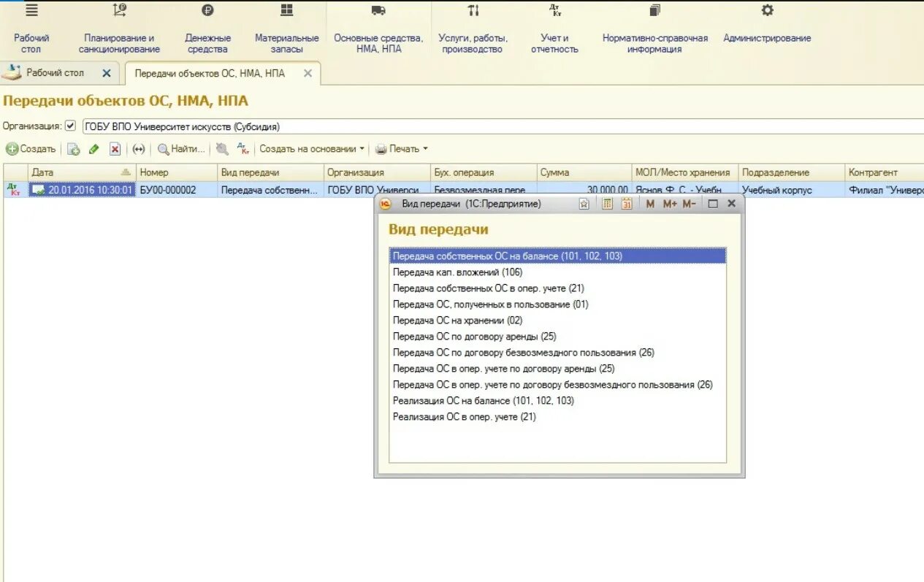Click Вид передачи column header
Viewport: 924px width, 582px height.
pyautogui.click(x=270, y=172)
